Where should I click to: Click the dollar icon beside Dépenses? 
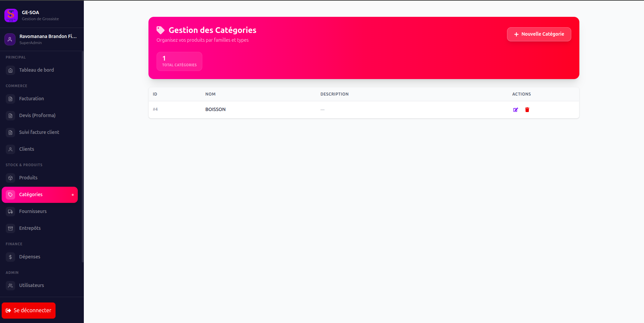[10, 257]
